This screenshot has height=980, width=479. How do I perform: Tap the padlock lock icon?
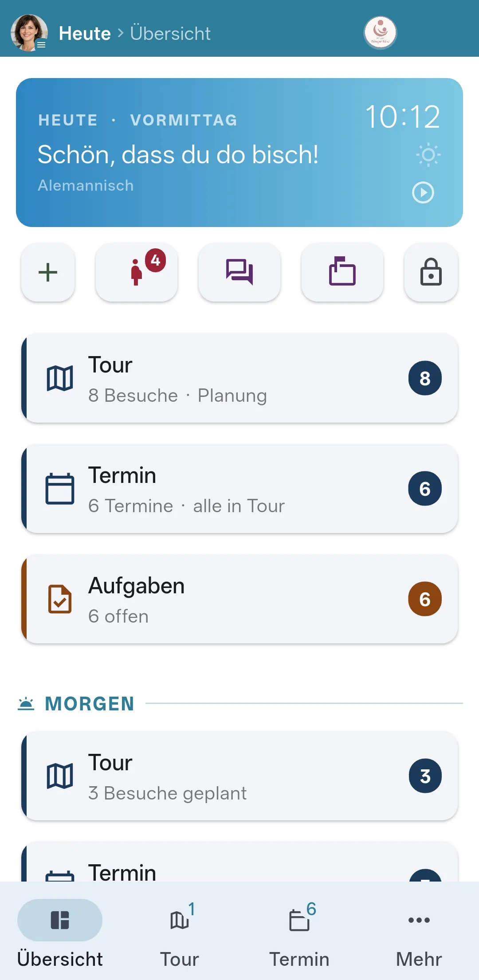coord(431,272)
